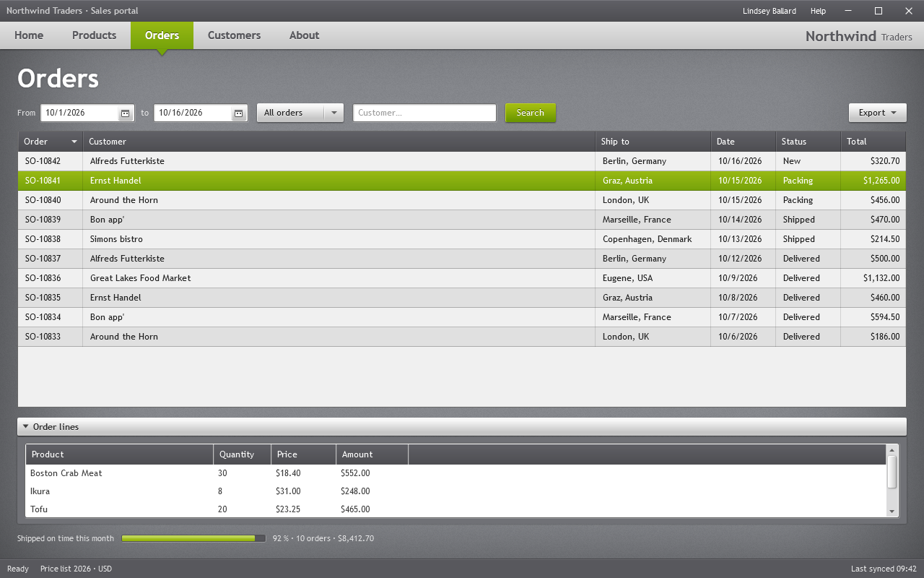Switch to the Products tab
The image size is (924, 578).
click(x=94, y=35)
